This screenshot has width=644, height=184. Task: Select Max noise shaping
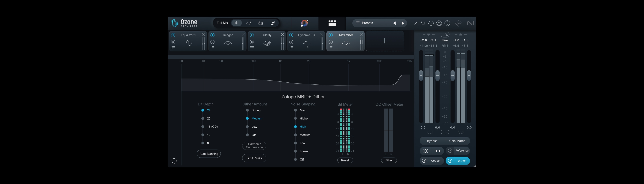(300, 110)
